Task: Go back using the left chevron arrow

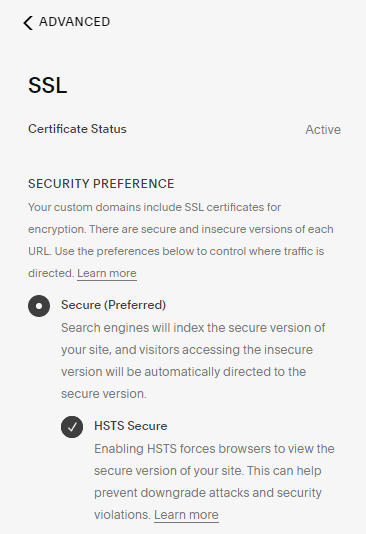Action: pos(28,23)
